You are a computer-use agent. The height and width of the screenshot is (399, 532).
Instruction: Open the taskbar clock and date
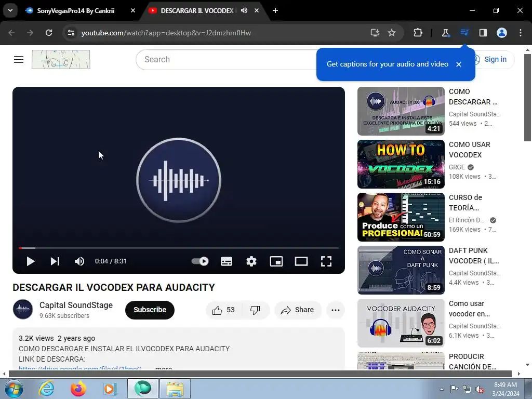pos(506,389)
